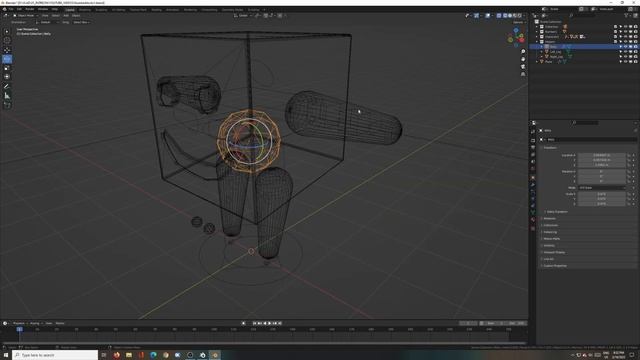This screenshot has height=360, width=640.
Task: Switch viewport shading to rendered
Action: pyautogui.click(x=519, y=16)
